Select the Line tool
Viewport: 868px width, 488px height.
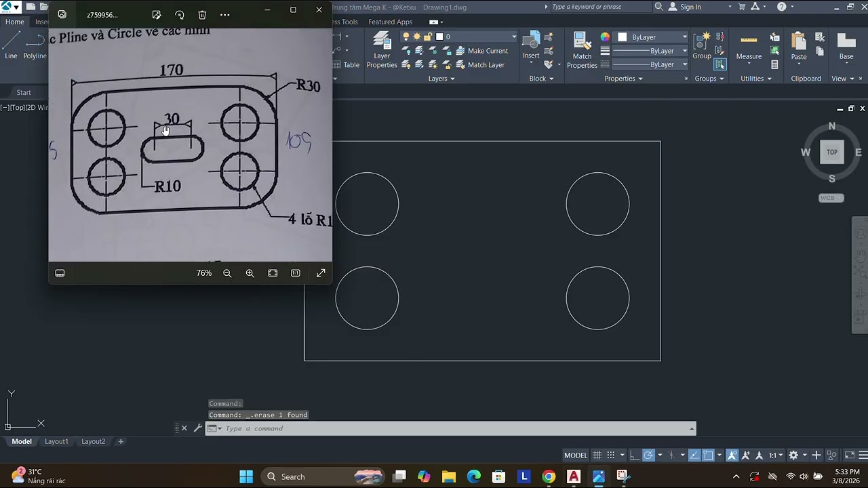coord(11,46)
